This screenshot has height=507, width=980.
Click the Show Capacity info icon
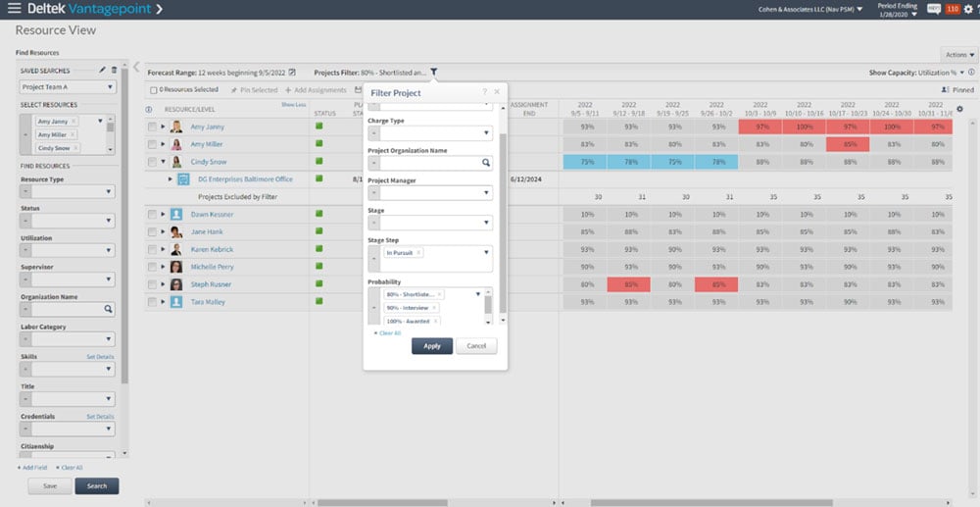pos(972,73)
